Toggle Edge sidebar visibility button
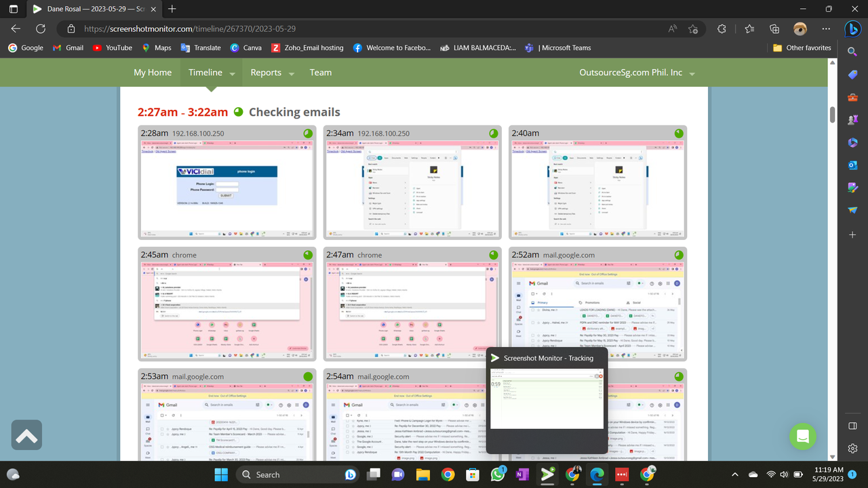This screenshot has height=488, width=868. [853, 426]
